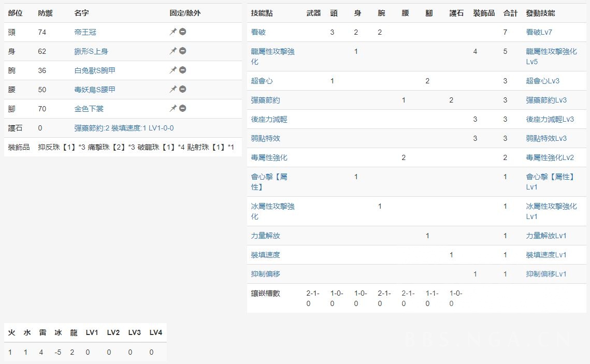590x364 pixels.
Task: Open the activated skill 看破Lv7
Action: (x=539, y=32)
